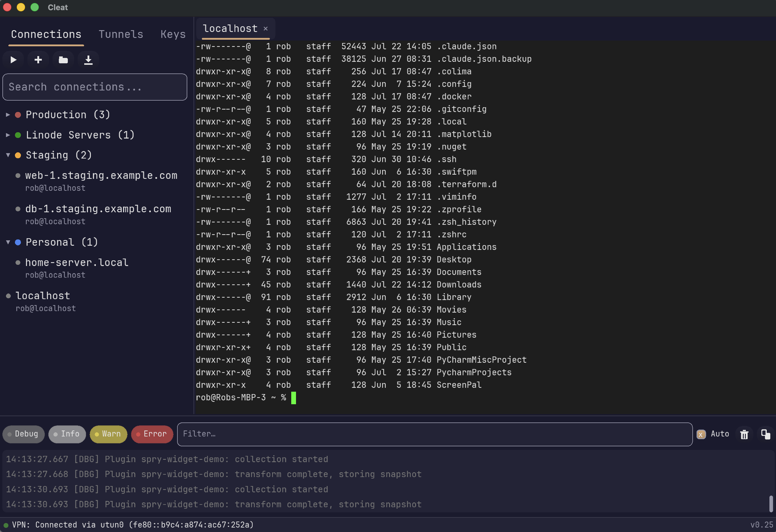Click the .zsh_history entry in terminal
The image size is (776, 532).
click(x=467, y=222)
